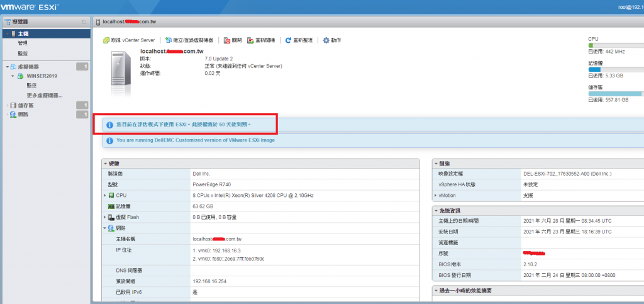This screenshot has height=304, width=644.
Task: Click the Navigator panel icon (導覽器)
Action: [8, 21]
